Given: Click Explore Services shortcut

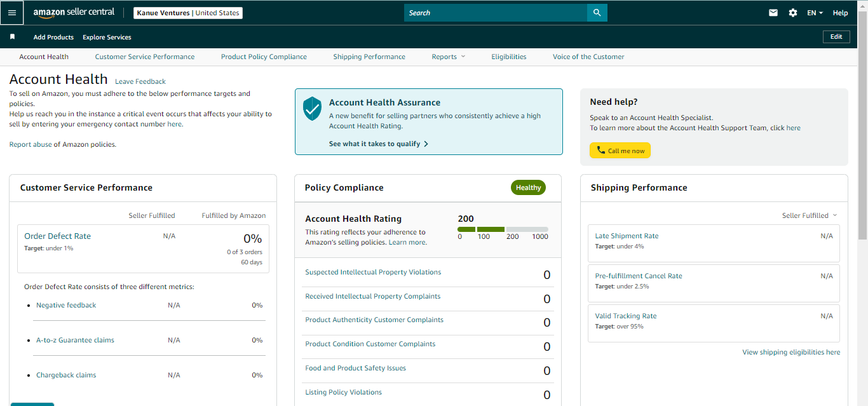Looking at the screenshot, I should click(107, 37).
